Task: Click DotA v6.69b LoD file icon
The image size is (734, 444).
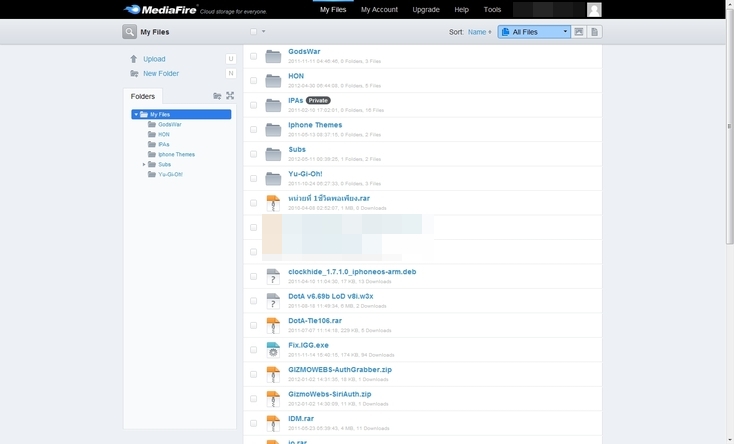Action: click(x=273, y=301)
